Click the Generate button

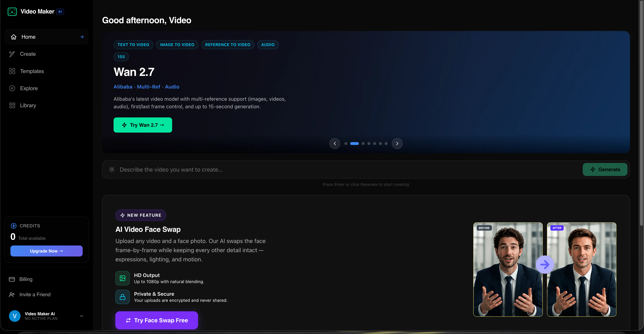(x=605, y=169)
